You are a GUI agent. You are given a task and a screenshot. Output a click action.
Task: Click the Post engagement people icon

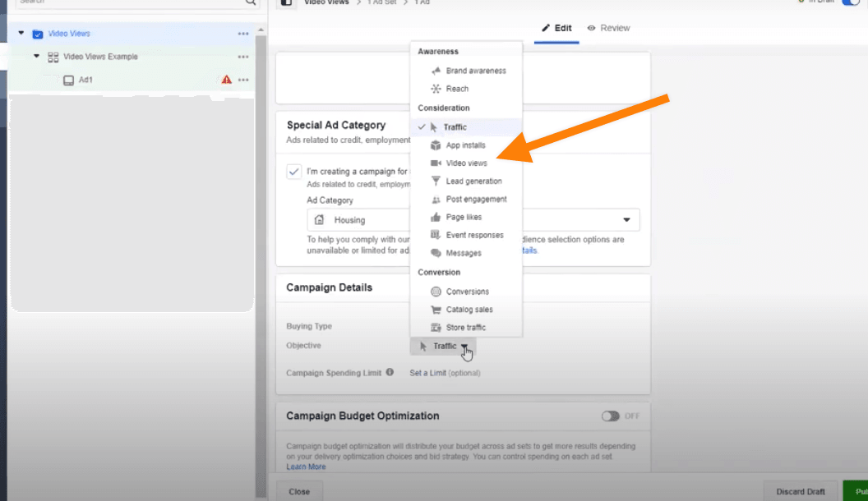point(436,199)
